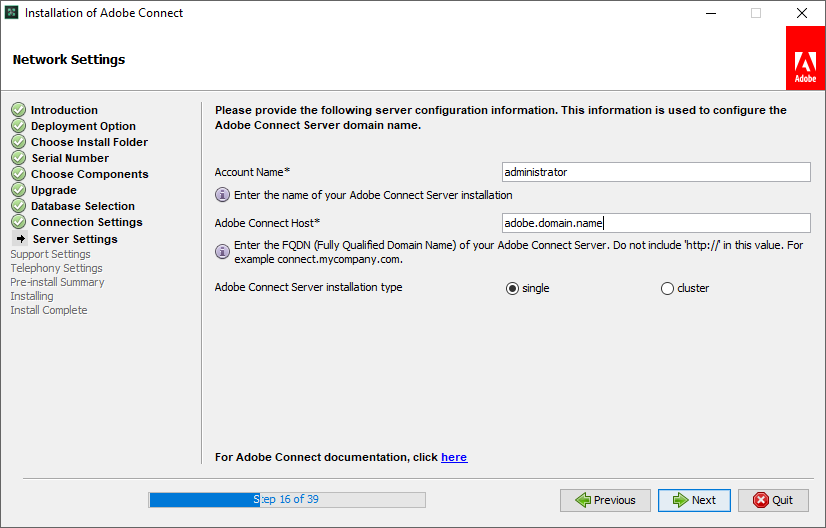Minimize the installer window

[x=711, y=13]
